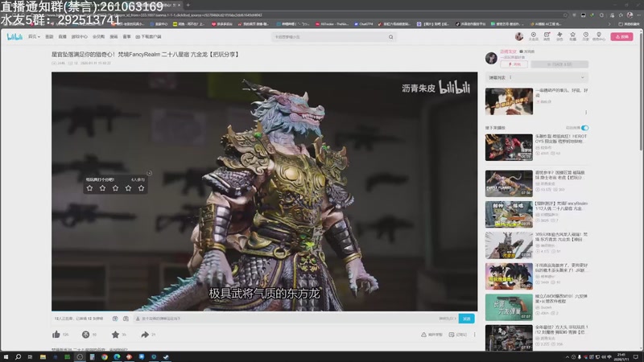
Task: Open more options dots below the video
Action: click(x=475, y=335)
